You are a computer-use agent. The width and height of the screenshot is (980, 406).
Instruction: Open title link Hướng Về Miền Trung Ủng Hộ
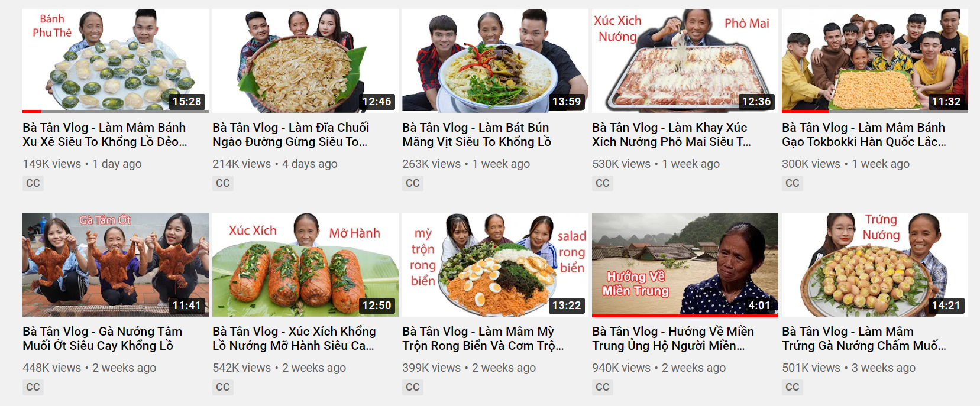pyautogui.click(x=673, y=339)
